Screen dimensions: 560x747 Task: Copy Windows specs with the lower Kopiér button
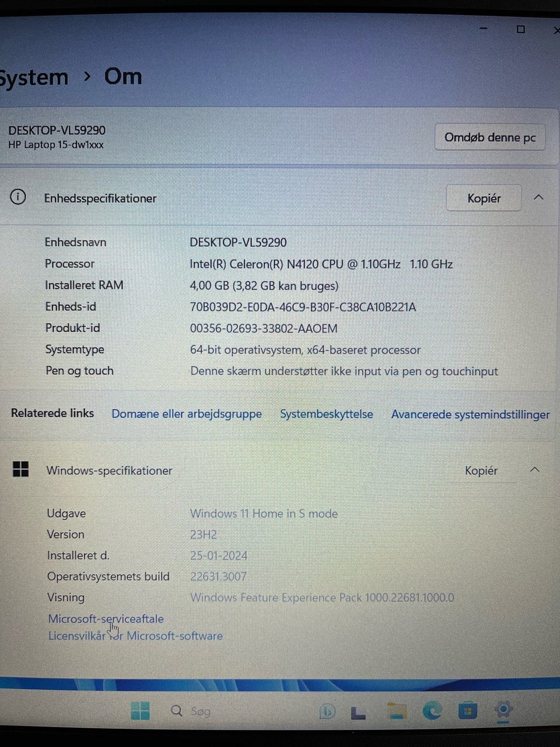481,470
